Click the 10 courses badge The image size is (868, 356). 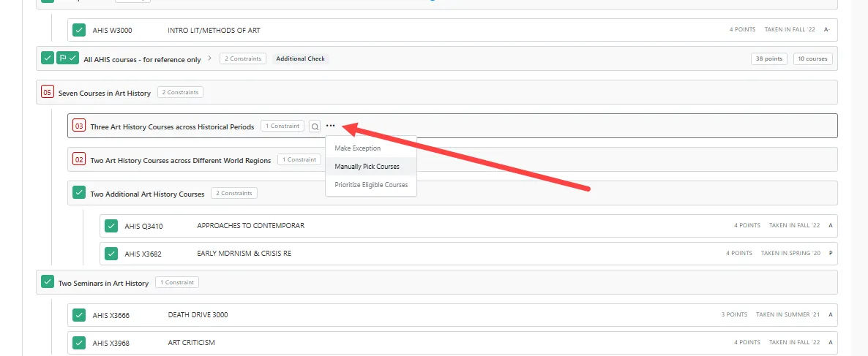point(812,58)
